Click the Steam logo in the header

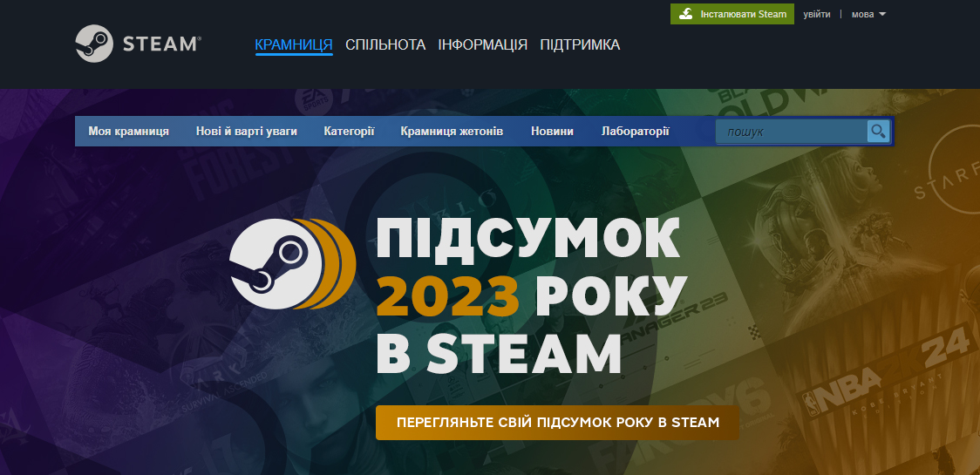pyautogui.click(x=138, y=43)
